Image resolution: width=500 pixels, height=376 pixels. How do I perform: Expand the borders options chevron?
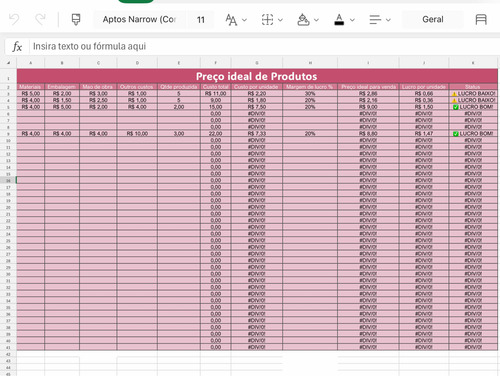[280, 20]
